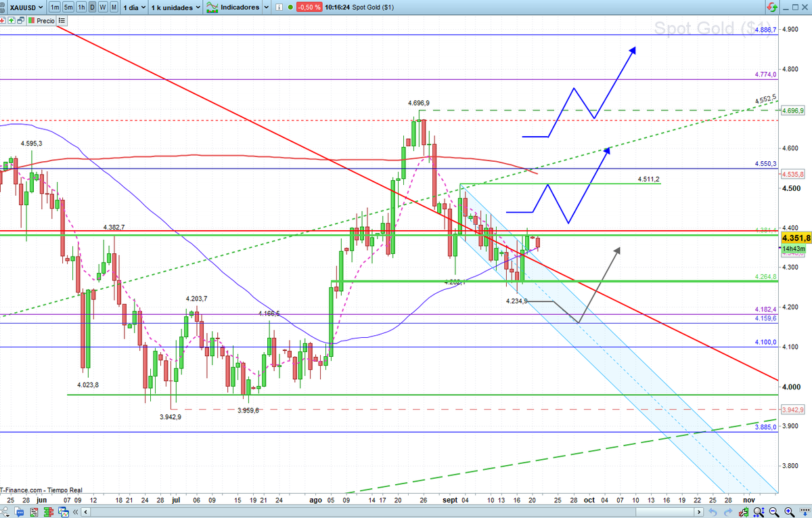Click the 4.234,9 low label

516,301
